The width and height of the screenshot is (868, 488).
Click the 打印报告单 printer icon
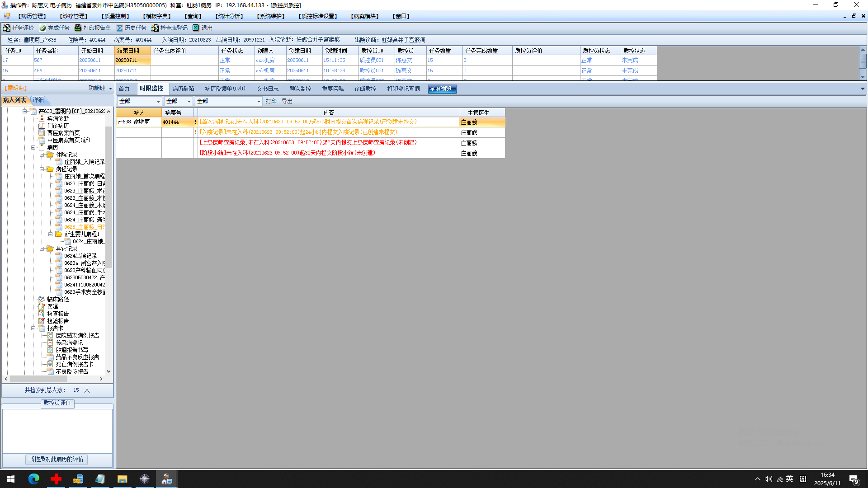coord(78,28)
